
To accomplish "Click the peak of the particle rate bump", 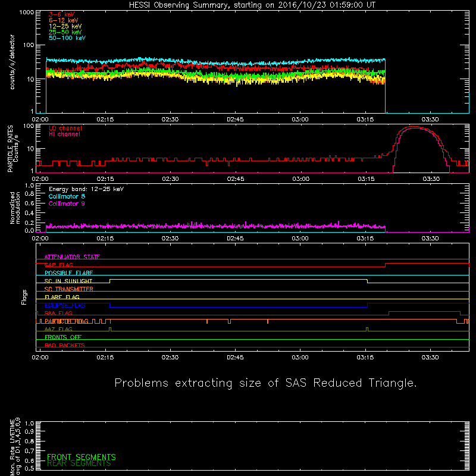I will pos(414,127).
